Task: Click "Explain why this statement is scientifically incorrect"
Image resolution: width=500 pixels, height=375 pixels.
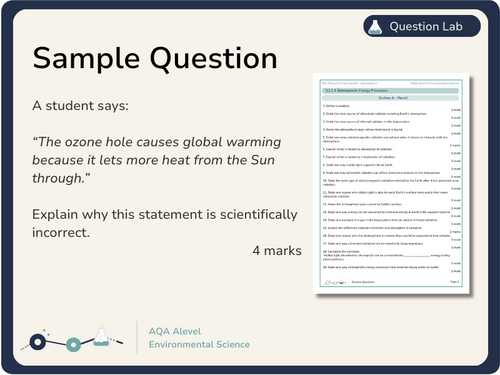Action: click(x=165, y=223)
